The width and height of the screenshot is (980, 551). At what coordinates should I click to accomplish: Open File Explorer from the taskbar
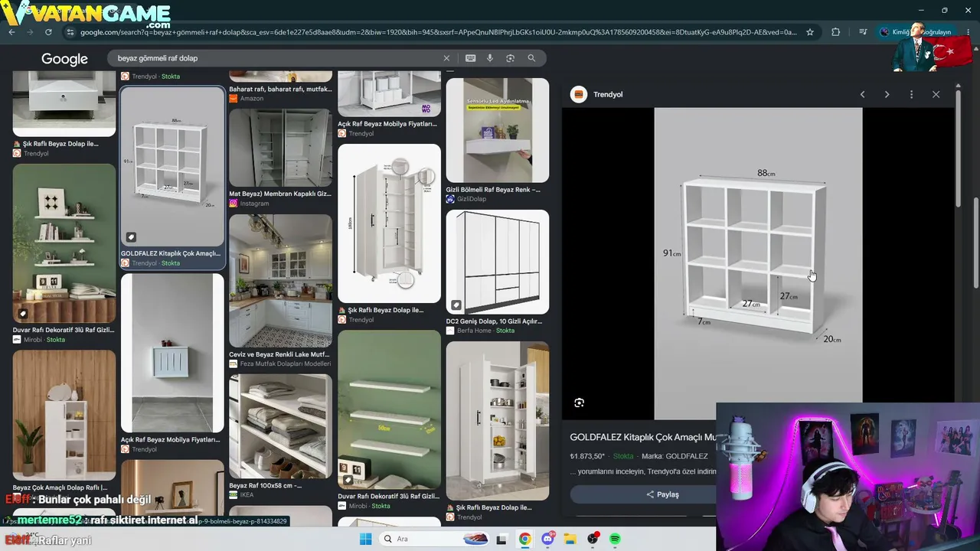click(570, 539)
